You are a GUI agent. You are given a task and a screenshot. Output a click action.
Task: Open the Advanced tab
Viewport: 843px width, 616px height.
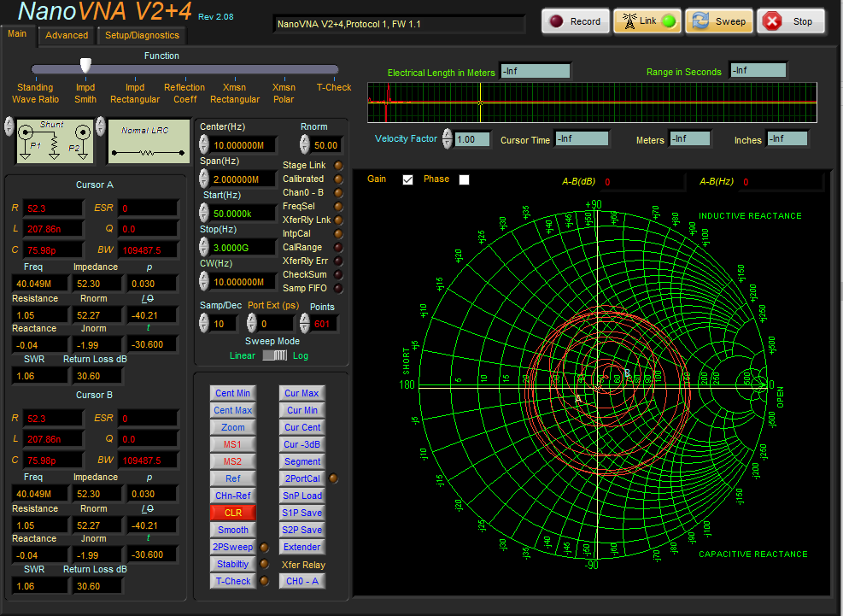click(x=67, y=36)
